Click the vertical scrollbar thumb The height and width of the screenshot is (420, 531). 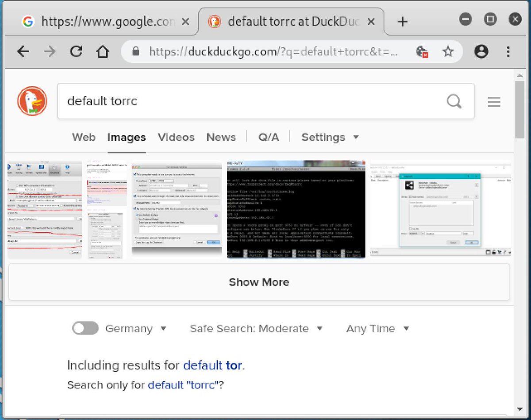[x=520, y=110]
